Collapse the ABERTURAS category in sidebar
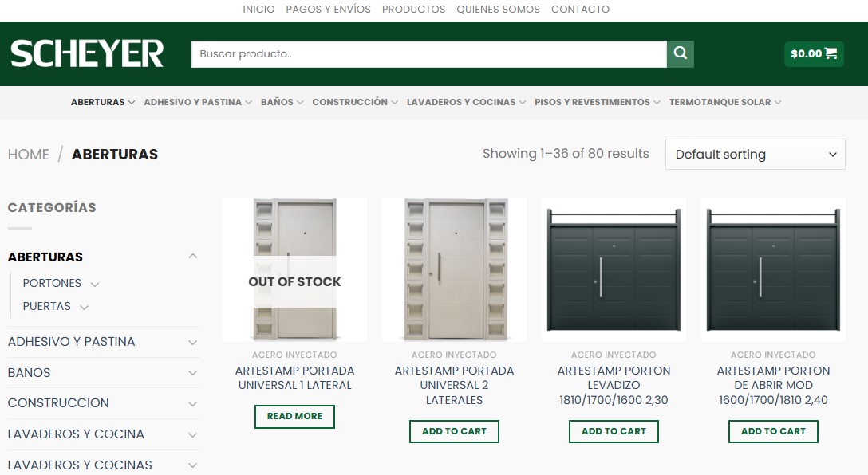The height and width of the screenshot is (475, 868). click(192, 257)
